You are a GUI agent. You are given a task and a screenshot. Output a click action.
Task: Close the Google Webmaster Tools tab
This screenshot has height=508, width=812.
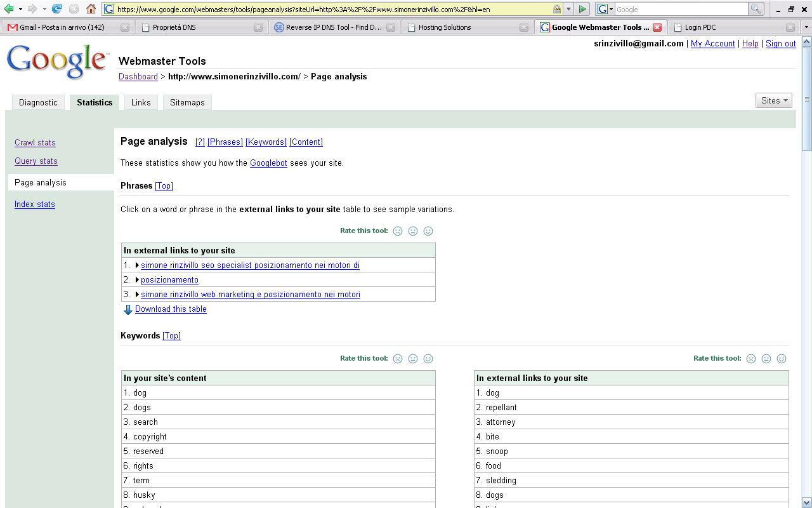pos(657,27)
